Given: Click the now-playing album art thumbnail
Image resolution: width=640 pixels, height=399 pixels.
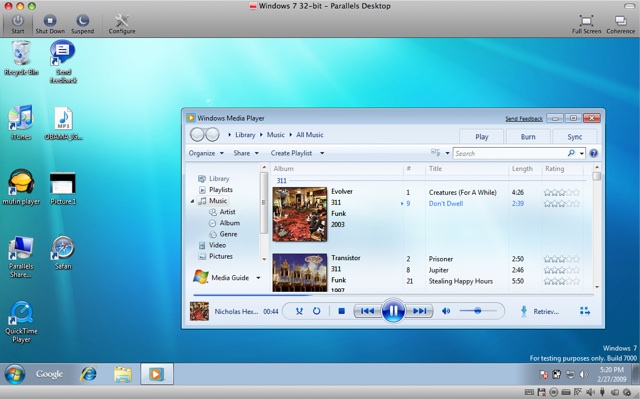Looking at the screenshot, I should [x=199, y=311].
